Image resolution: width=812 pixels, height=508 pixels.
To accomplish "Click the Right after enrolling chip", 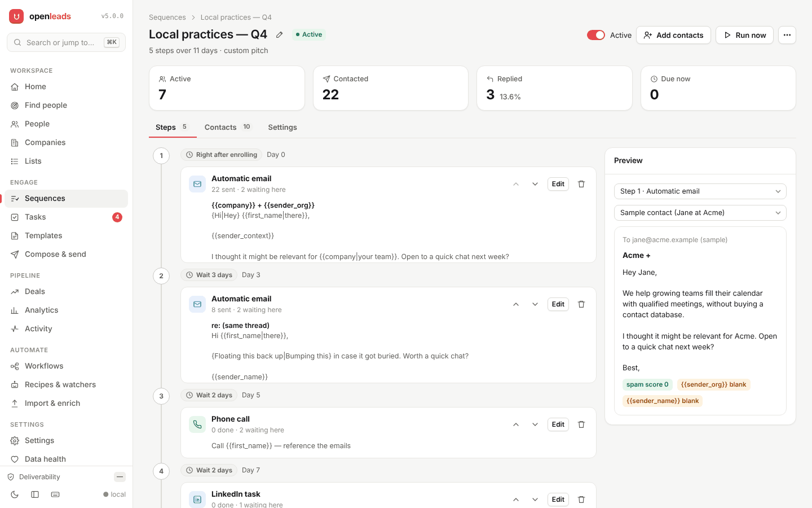I will [221, 155].
